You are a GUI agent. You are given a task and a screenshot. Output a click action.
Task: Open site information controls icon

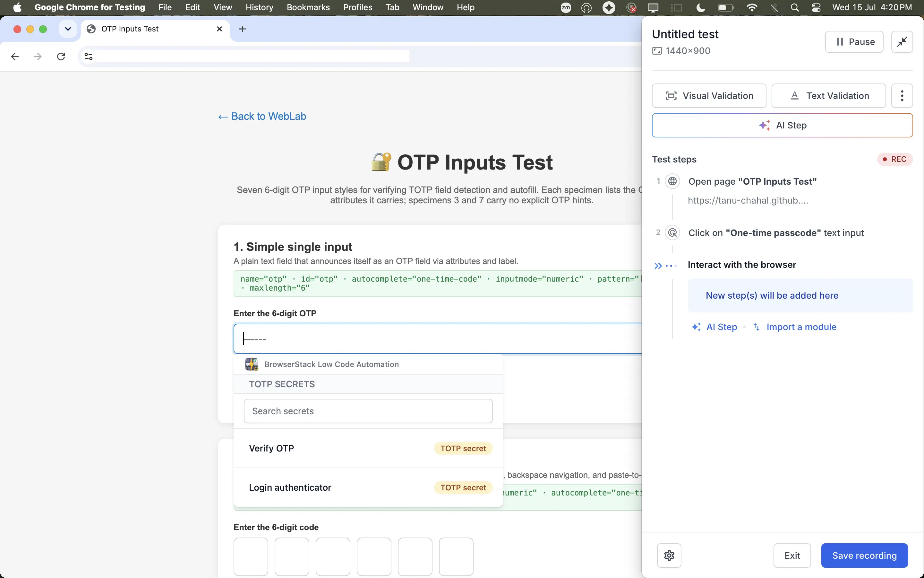coord(89,57)
